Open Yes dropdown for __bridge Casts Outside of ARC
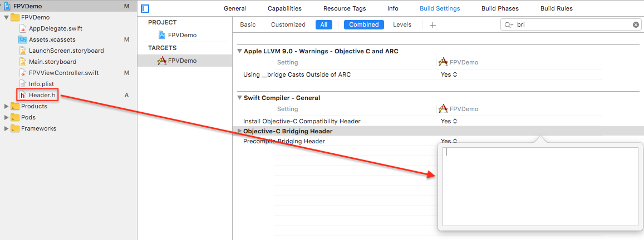Screen dimensions: 644x240 [449, 74]
